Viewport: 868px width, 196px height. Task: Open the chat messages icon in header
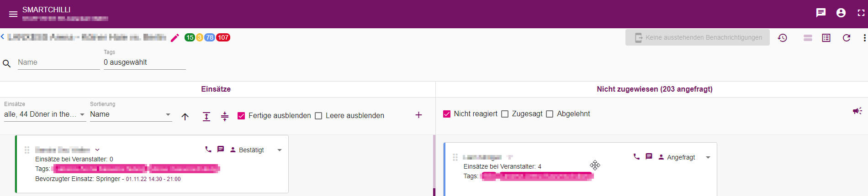coord(821,13)
